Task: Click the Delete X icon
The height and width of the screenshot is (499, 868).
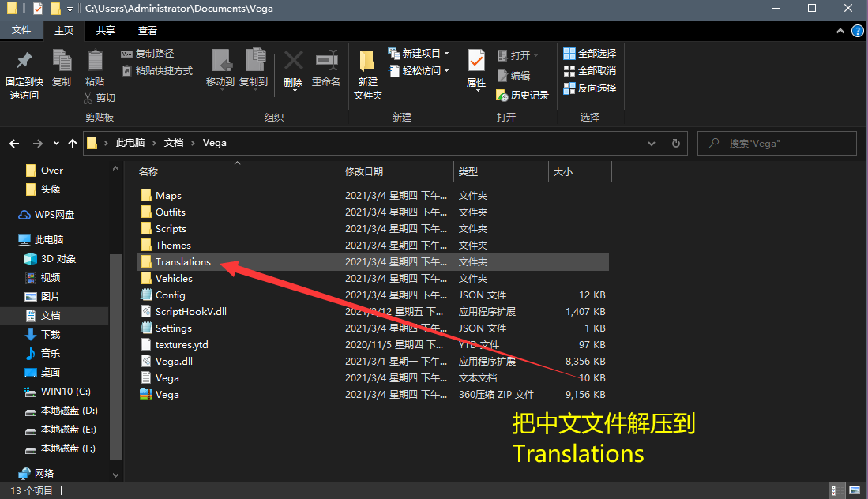Action: (x=293, y=60)
